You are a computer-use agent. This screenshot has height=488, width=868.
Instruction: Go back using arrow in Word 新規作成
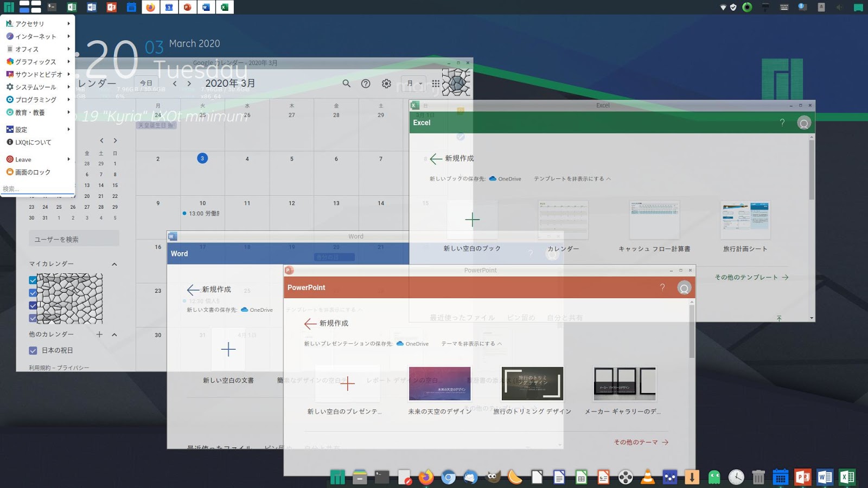[193, 290]
